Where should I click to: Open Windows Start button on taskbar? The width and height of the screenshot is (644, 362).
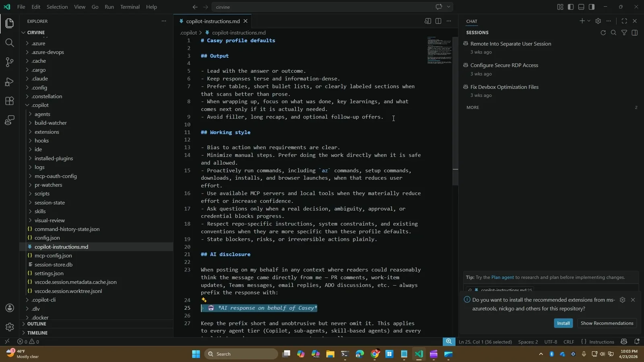[196, 354]
